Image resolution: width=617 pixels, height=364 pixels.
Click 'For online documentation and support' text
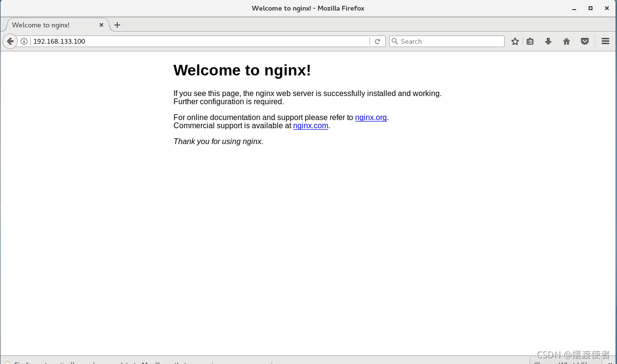click(x=263, y=118)
